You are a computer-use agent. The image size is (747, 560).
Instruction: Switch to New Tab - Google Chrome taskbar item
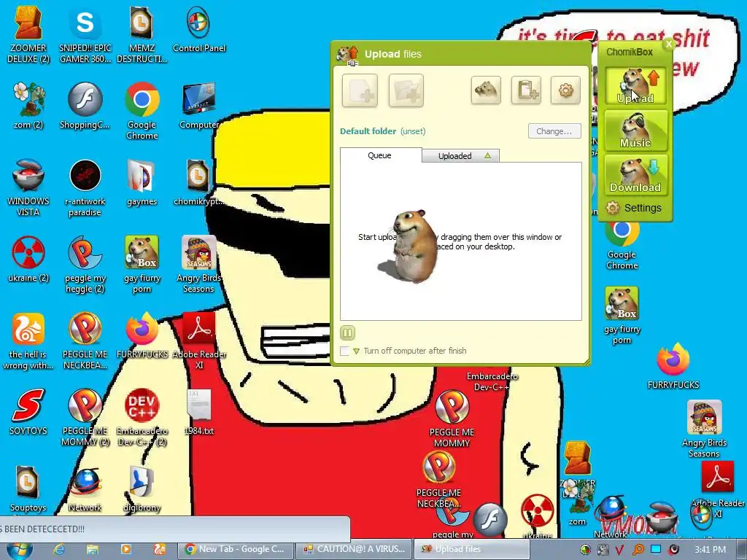coord(236,549)
